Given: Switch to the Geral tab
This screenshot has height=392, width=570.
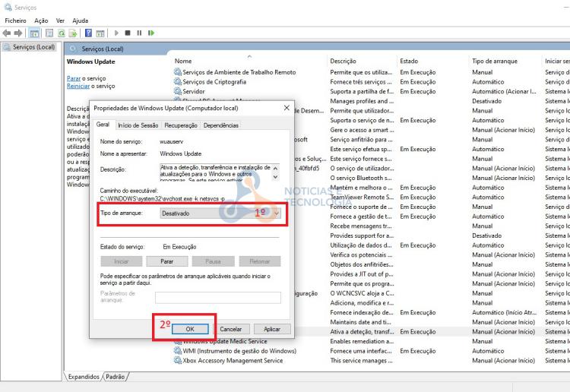Looking at the screenshot, I should point(103,125).
